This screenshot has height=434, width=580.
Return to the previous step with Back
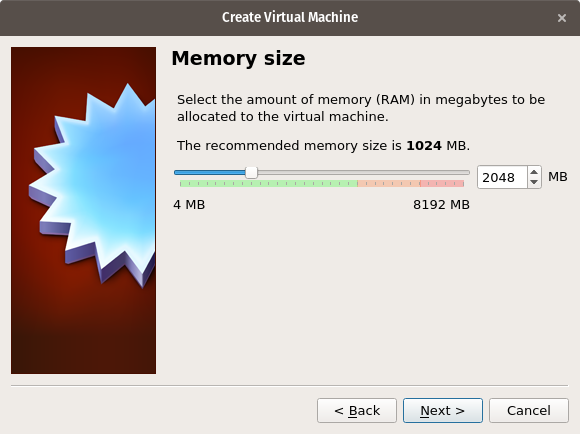coord(357,410)
